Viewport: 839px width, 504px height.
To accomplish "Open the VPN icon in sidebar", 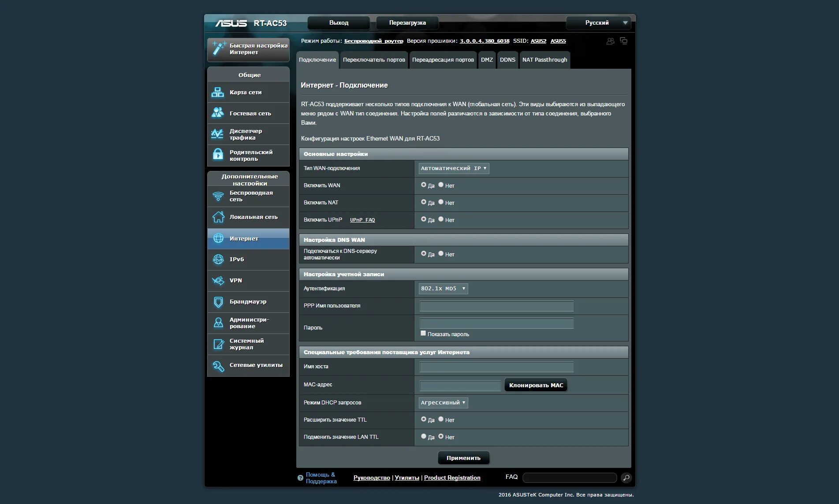I will pyautogui.click(x=218, y=281).
